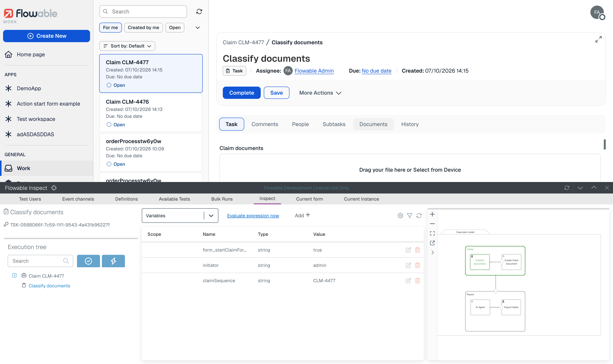The height and width of the screenshot is (364, 613).
Task: Click Add to create a variable
Action: click(302, 215)
